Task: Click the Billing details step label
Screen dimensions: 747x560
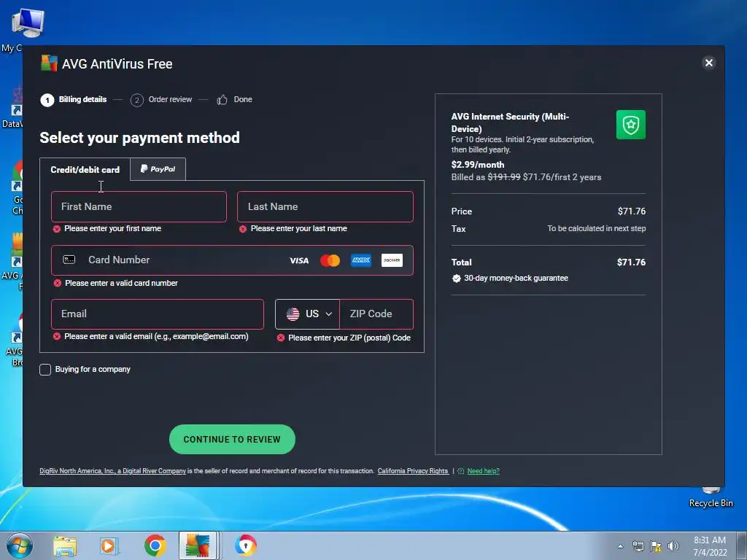Action: [82, 99]
